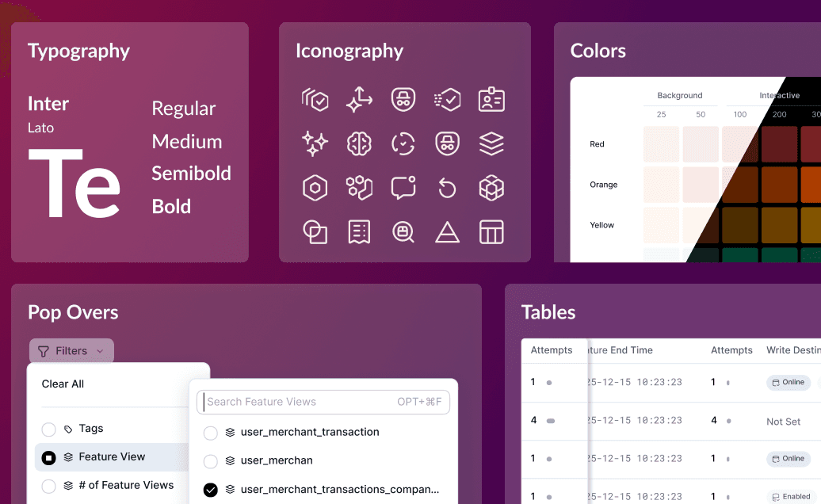This screenshot has width=821, height=504.
Task: Click layers icon beside user_merchan item
Action: (230, 460)
